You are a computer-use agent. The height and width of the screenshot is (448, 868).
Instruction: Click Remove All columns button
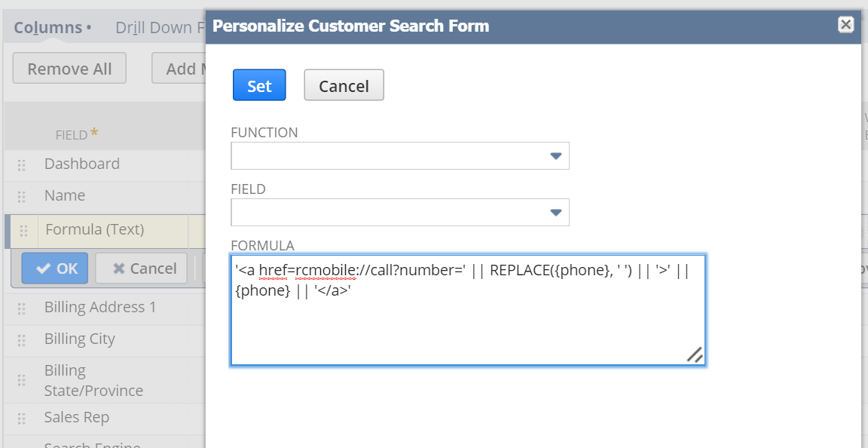[x=69, y=69]
